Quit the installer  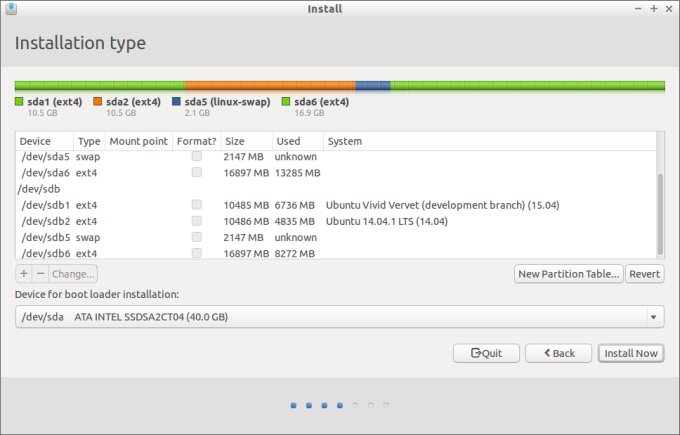[x=486, y=353]
